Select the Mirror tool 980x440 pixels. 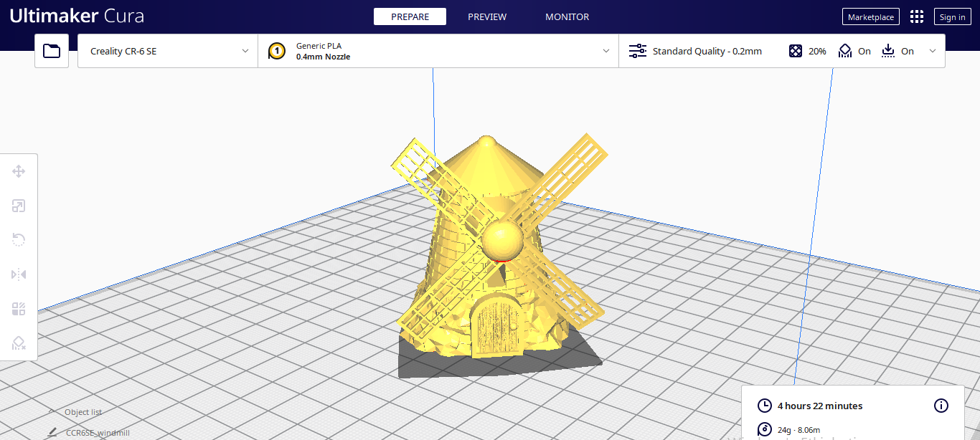tap(19, 274)
